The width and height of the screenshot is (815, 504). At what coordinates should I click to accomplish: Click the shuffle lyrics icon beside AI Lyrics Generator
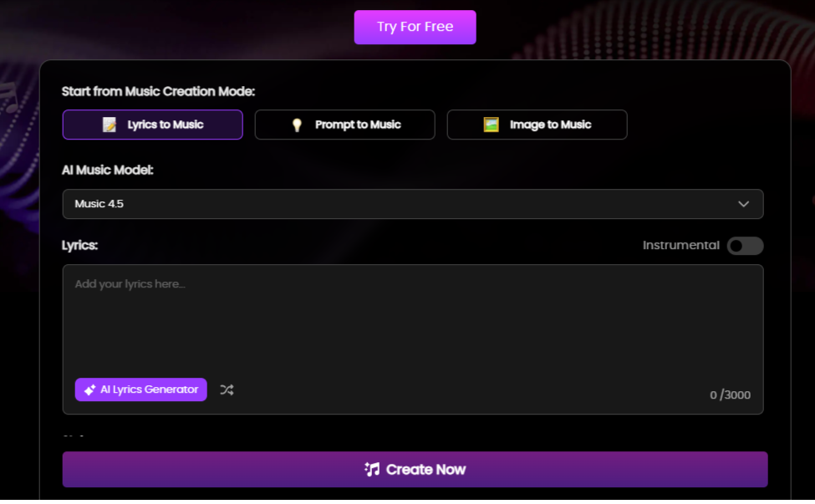(x=227, y=389)
